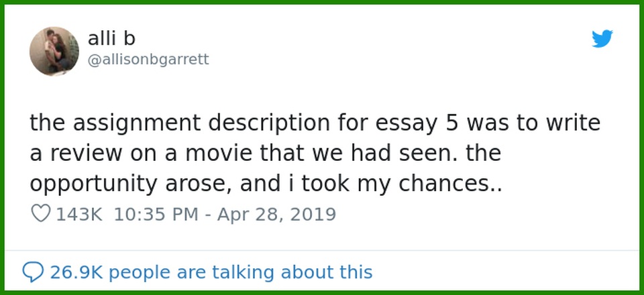Viewport: 644px width, 295px height.
Task: Open the @allisonbgarrett handle link
Action: (148, 60)
